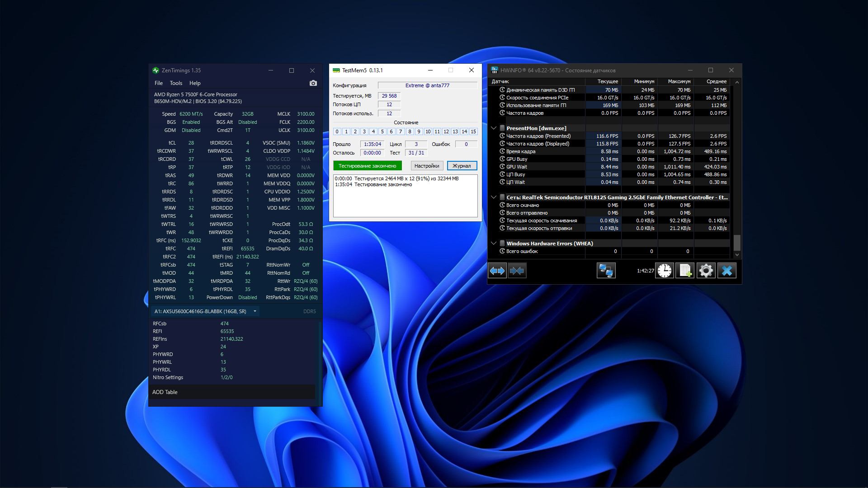The width and height of the screenshot is (868, 488).
Task: Collapse Windows Hardware Errors (WHEA) group
Action: [x=494, y=244]
